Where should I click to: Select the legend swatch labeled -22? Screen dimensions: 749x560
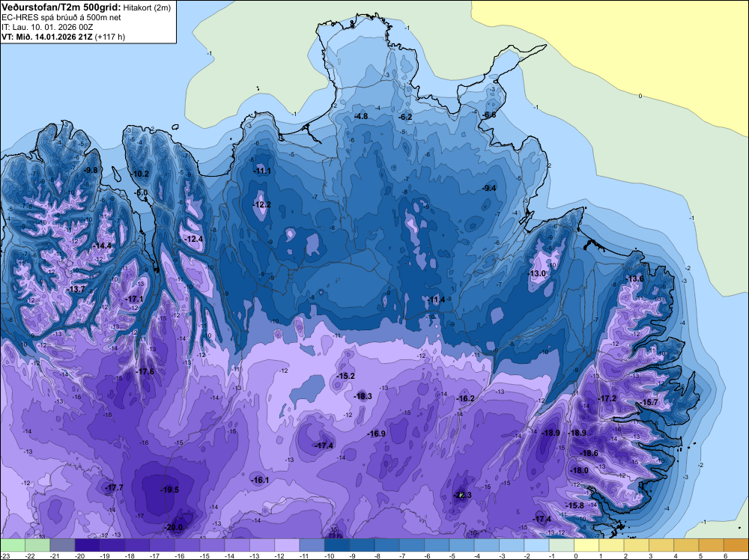37,545
